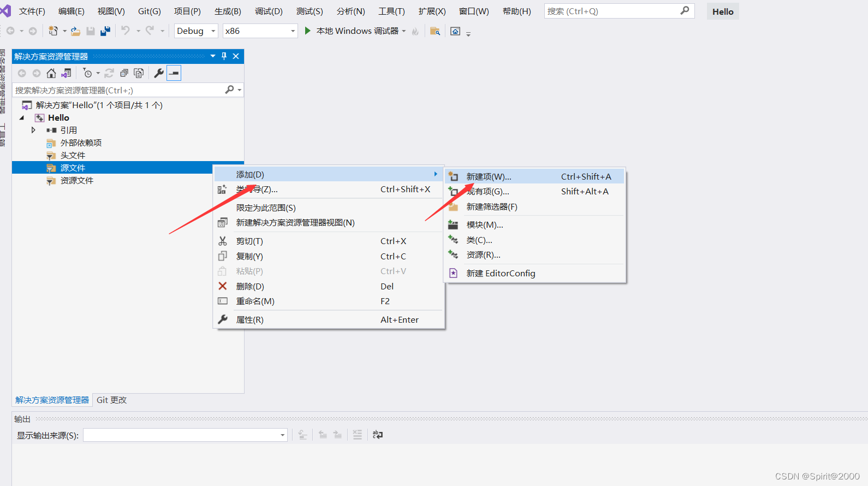Open the Solution Explorer search options dropdown

240,90
